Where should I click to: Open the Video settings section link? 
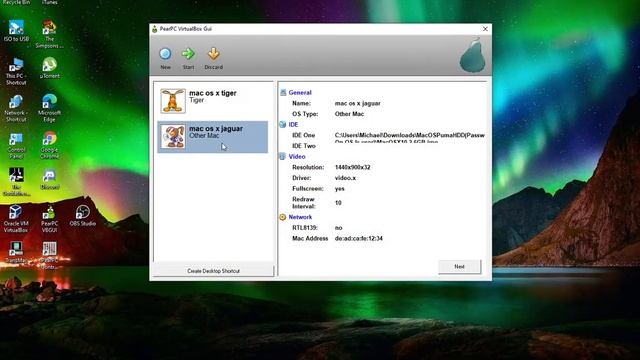click(297, 156)
